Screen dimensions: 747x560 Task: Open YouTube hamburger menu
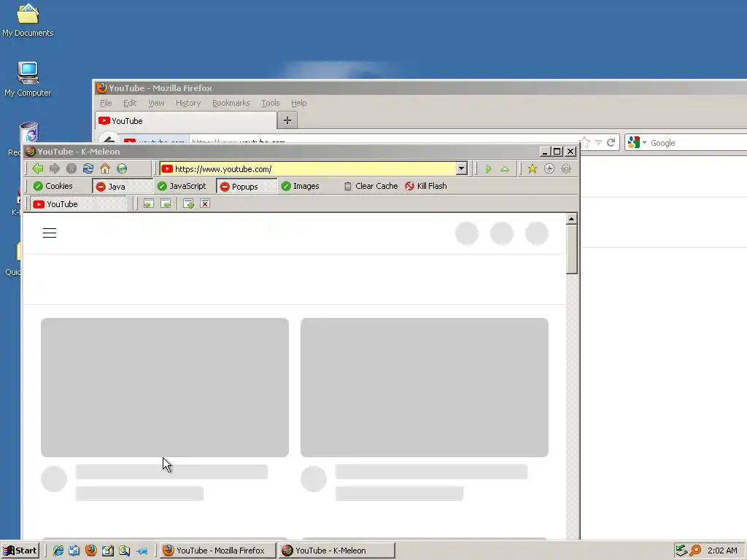click(x=50, y=233)
